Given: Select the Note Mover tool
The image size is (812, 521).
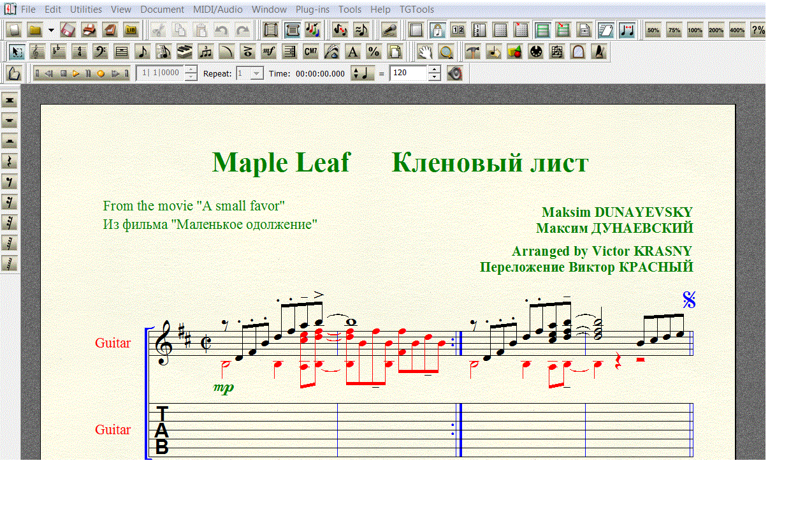Looking at the screenshot, I should (x=493, y=52).
